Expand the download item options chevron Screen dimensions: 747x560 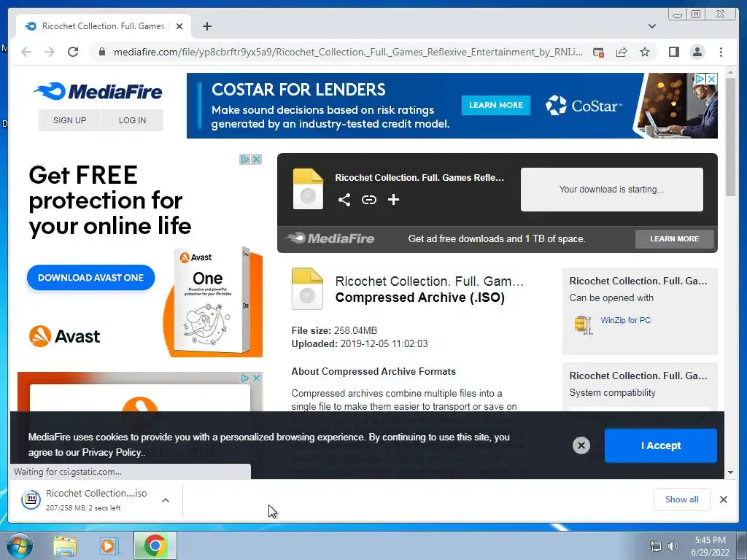tap(166, 500)
